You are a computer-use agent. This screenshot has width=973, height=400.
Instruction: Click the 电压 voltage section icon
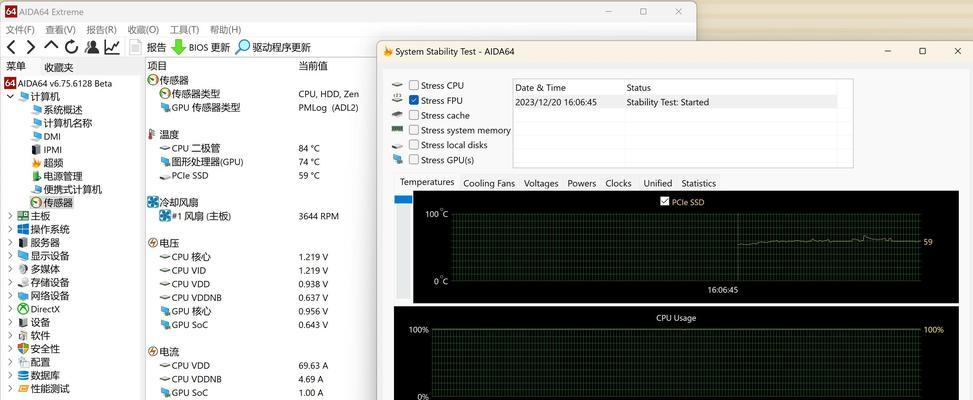tap(153, 242)
